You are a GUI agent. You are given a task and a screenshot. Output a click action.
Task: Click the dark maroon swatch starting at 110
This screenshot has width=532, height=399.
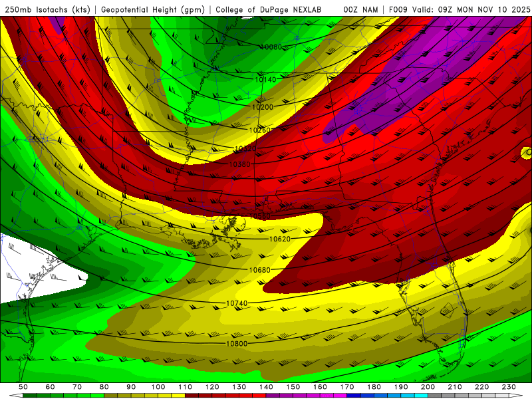pyautogui.click(x=192, y=396)
